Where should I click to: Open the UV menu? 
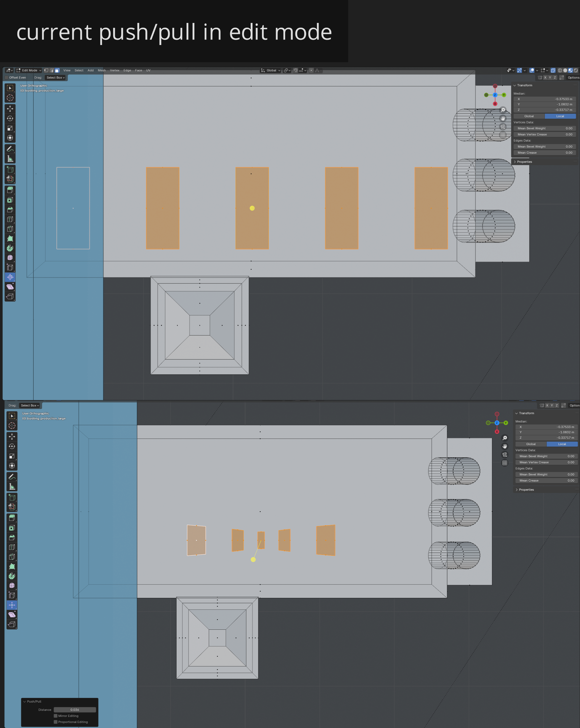tap(148, 71)
